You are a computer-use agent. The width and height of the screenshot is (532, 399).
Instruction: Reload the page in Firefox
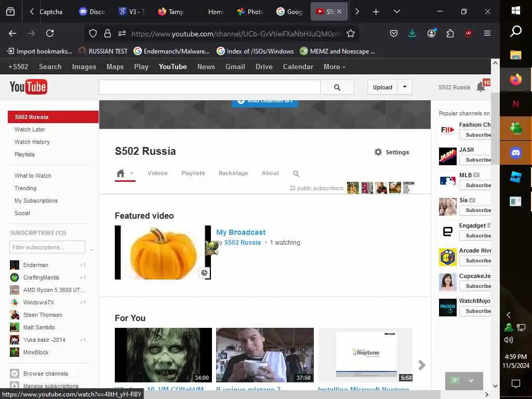(x=50, y=33)
